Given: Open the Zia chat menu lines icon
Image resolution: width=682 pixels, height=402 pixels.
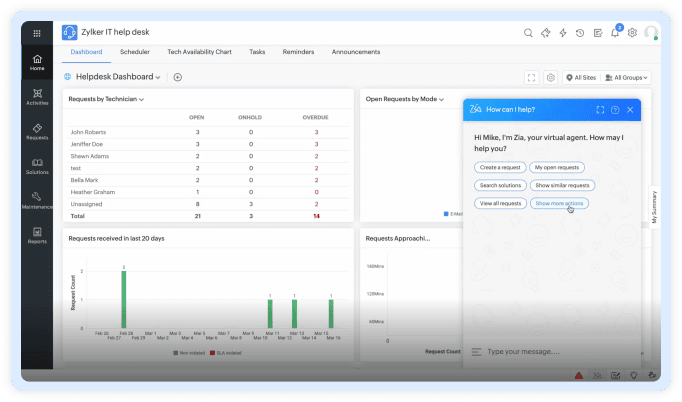Looking at the screenshot, I should click(x=477, y=352).
